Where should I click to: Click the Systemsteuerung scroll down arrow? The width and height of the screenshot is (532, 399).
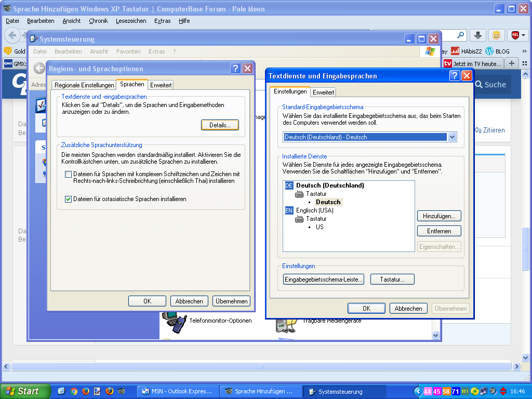tap(436, 335)
